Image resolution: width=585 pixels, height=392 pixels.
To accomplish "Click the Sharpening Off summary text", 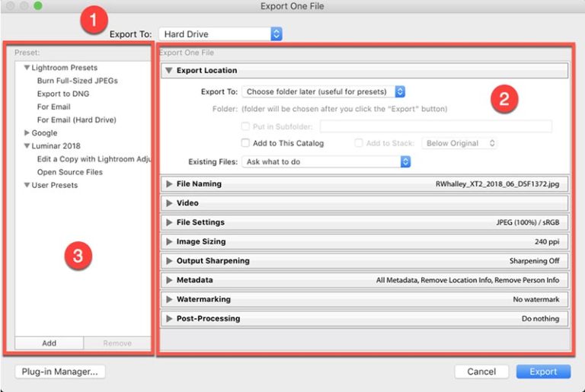I will (534, 261).
